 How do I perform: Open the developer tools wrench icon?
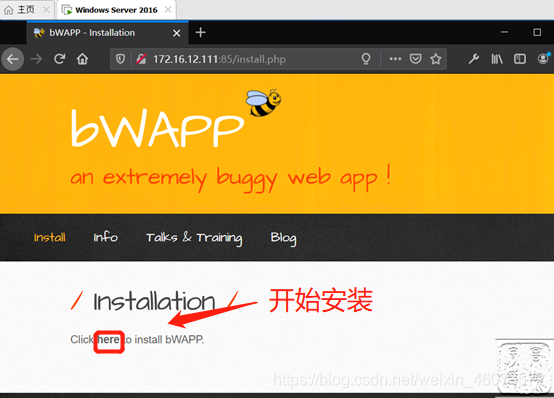[x=473, y=59]
